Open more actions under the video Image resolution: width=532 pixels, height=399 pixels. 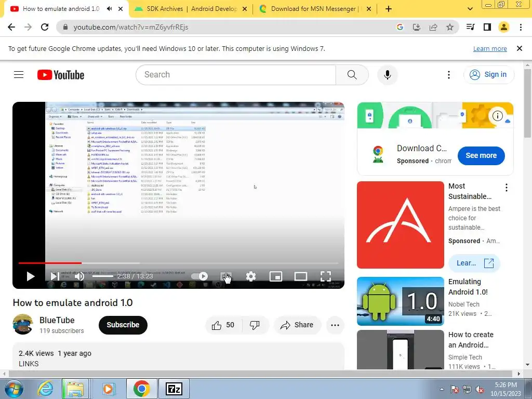tap(335, 325)
